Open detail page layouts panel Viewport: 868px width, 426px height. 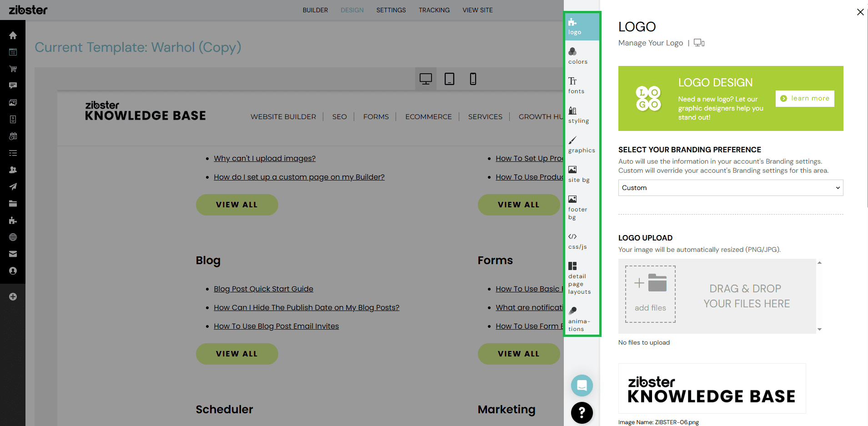point(579,278)
